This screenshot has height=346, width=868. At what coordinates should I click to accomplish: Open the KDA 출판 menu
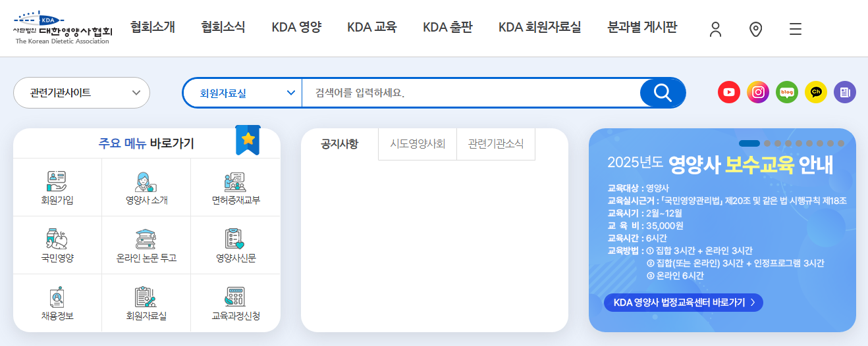click(x=448, y=28)
